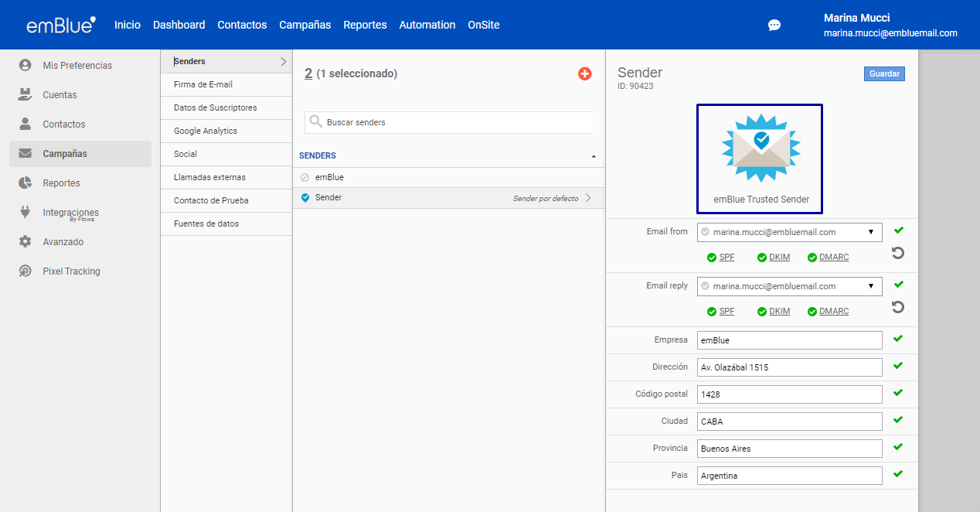
Task: Collapse the SENDERS list section
Action: (x=594, y=156)
